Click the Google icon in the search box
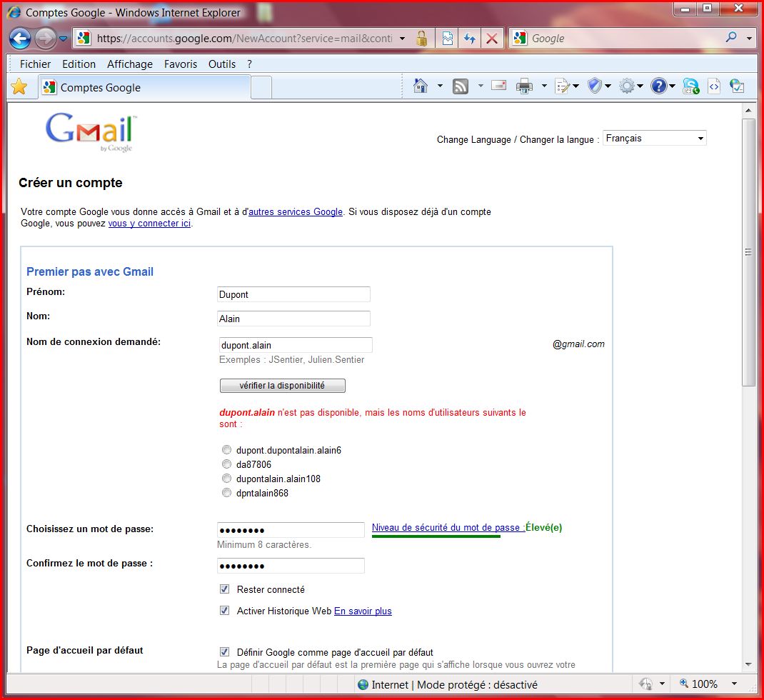The width and height of the screenshot is (764, 700). coord(520,38)
